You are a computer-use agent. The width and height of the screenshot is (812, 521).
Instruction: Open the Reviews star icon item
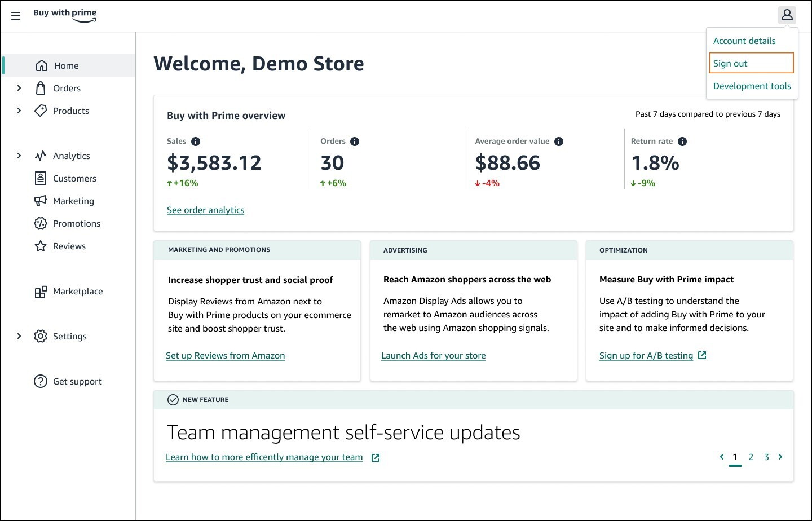pos(41,246)
